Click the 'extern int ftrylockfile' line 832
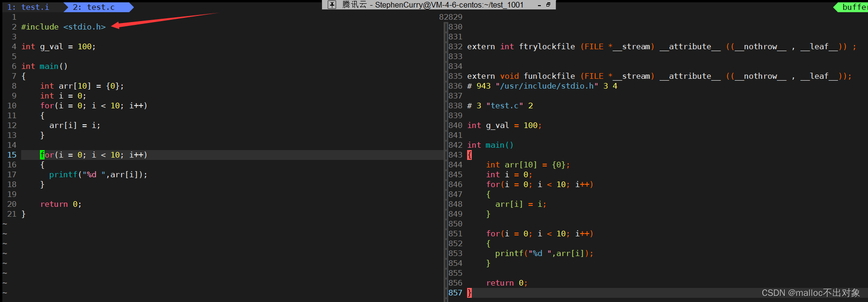 (x=662, y=46)
